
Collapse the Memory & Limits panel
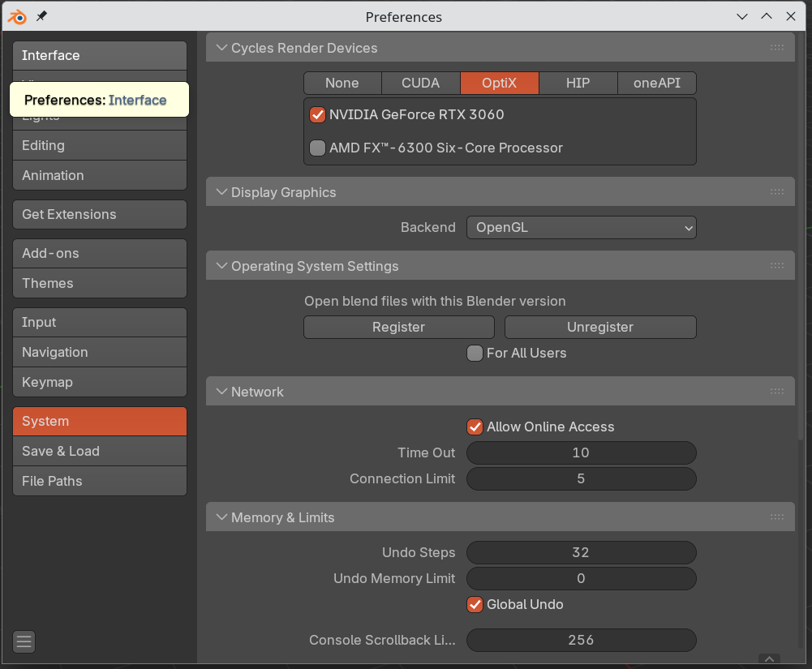coord(221,517)
